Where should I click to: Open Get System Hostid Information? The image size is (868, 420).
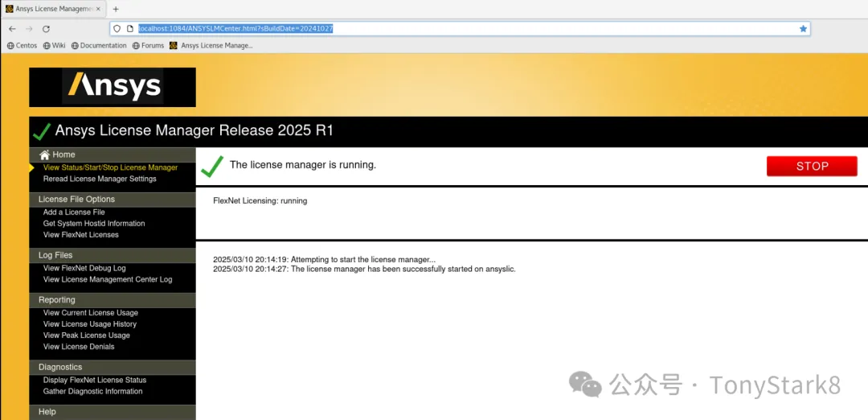click(x=94, y=224)
